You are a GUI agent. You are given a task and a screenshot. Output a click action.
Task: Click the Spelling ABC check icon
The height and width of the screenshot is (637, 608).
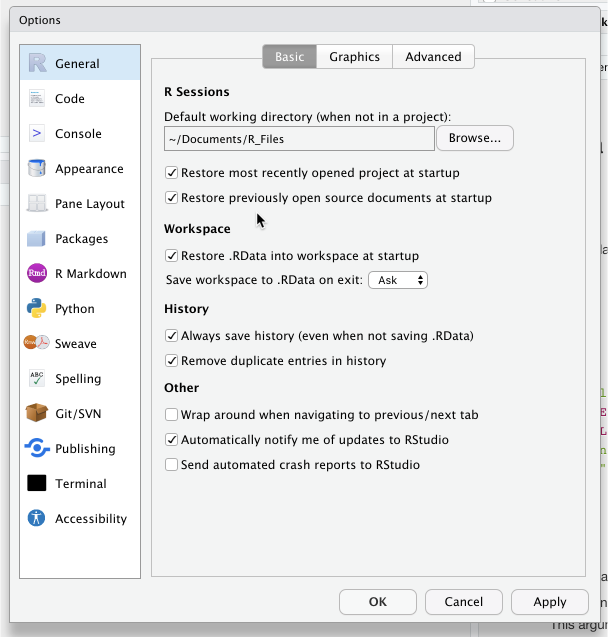point(37,378)
